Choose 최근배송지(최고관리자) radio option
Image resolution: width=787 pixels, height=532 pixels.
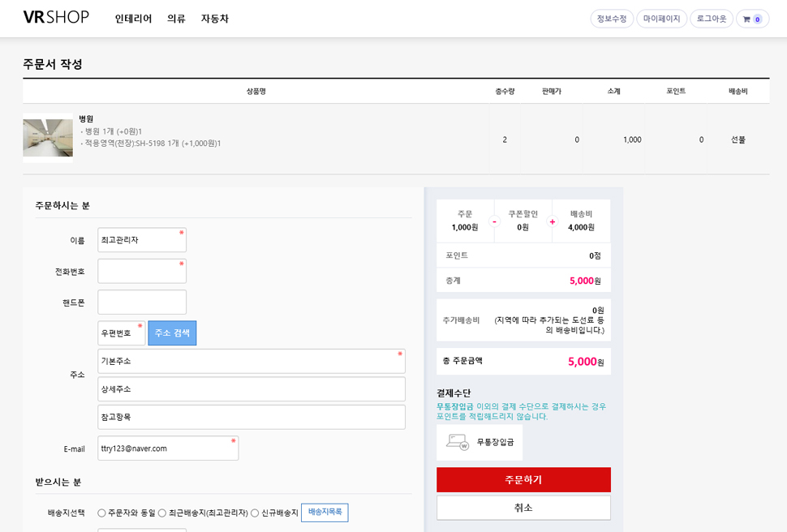162,513
